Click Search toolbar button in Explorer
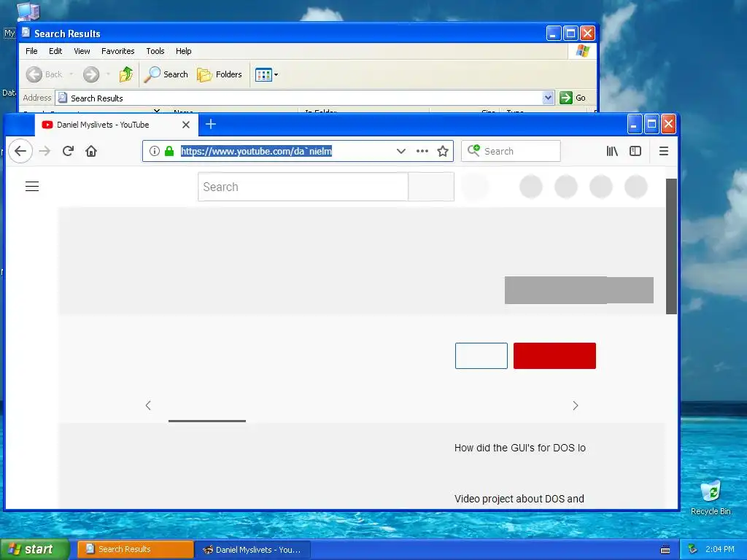Image resolution: width=747 pixels, height=560 pixels. pos(166,74)
